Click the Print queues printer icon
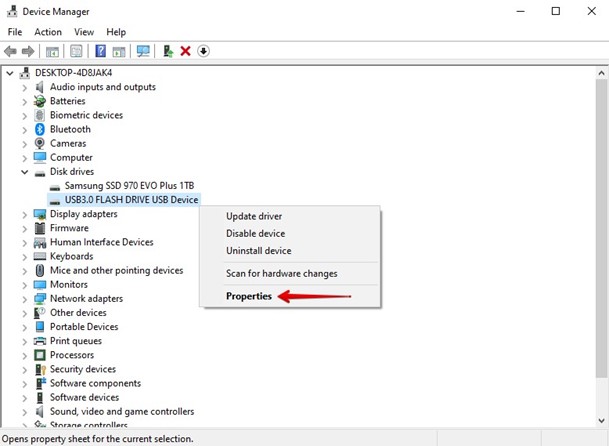The height and width of the screenshot is (446, 609). pyautogui.click(x=40, y=341)
